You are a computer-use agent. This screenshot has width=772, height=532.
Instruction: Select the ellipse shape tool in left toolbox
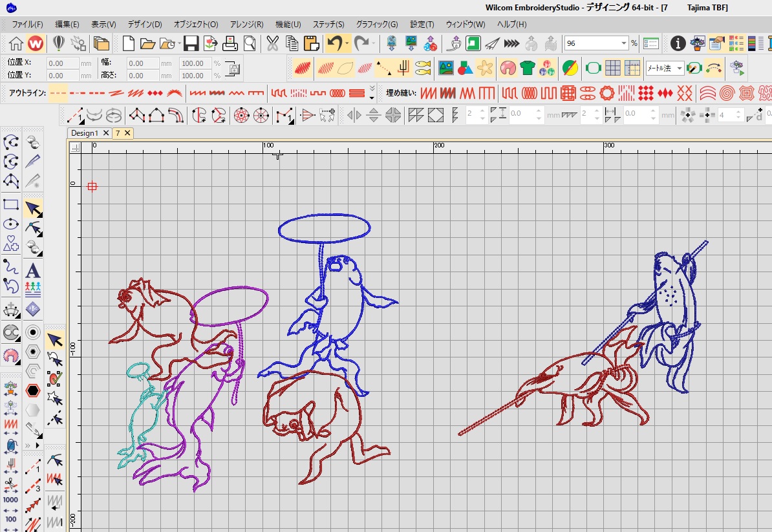pyautogui.click(x=11, y=224)
